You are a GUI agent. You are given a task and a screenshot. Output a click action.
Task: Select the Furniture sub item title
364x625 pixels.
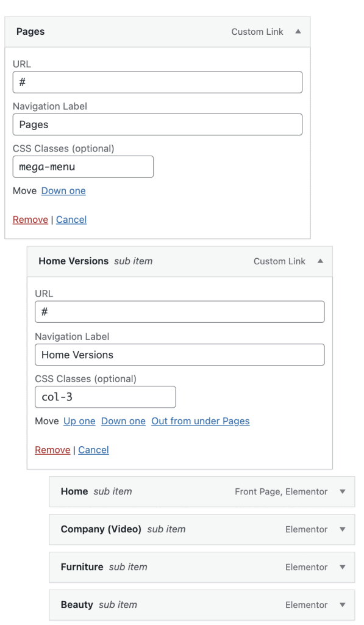[x=82, y=567]
